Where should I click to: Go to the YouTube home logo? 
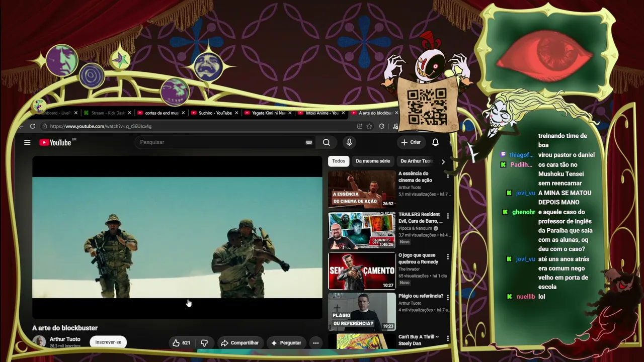click(55, 142)
